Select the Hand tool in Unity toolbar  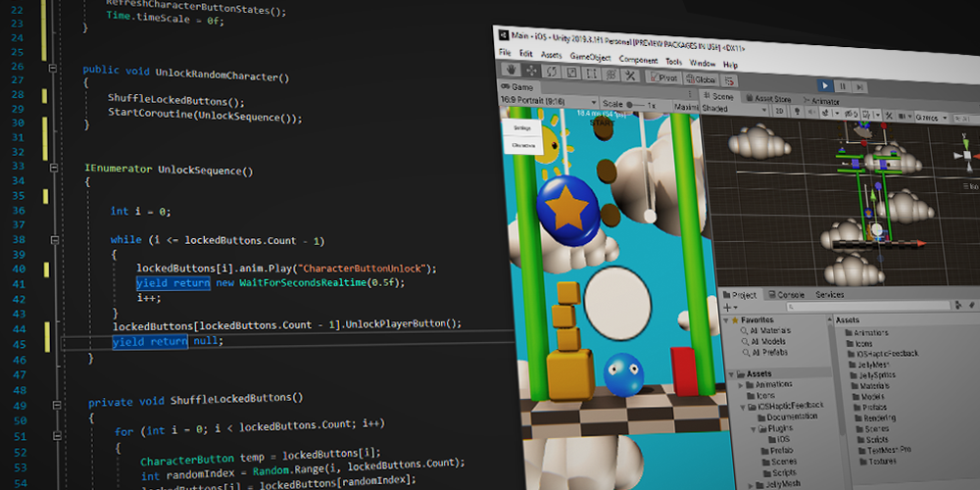511,70
